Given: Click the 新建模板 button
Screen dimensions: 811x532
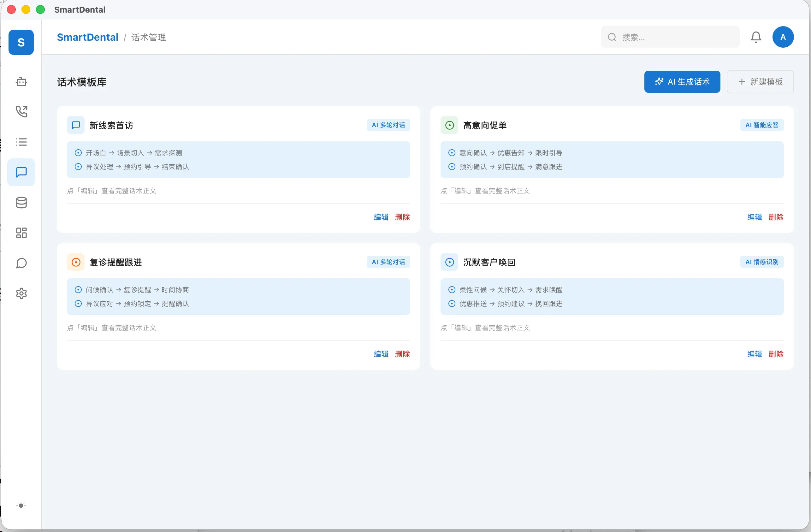Looking at the screenshot, I should click(760, 82).
